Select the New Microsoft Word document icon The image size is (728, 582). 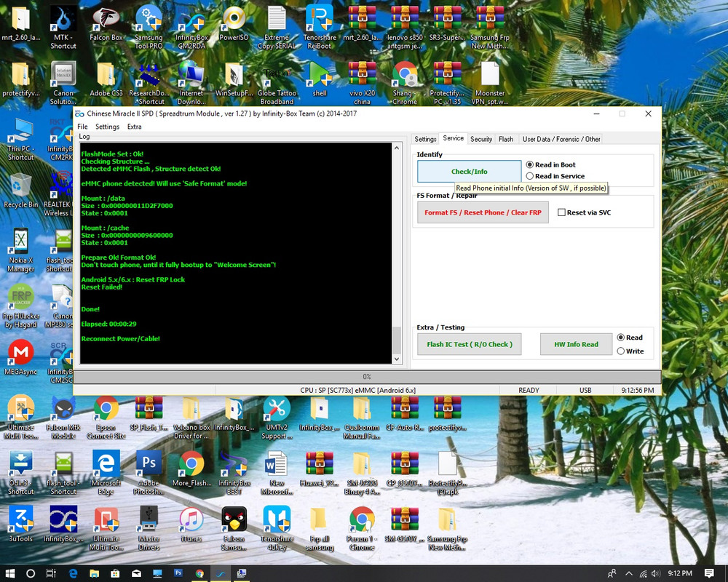(277, 472)
